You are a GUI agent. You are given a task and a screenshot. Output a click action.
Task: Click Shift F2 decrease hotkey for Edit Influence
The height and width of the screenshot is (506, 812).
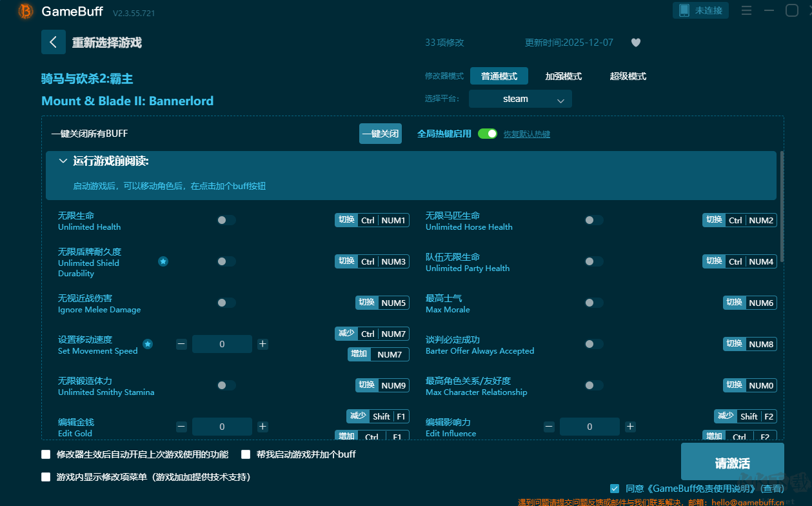(746, 416)
